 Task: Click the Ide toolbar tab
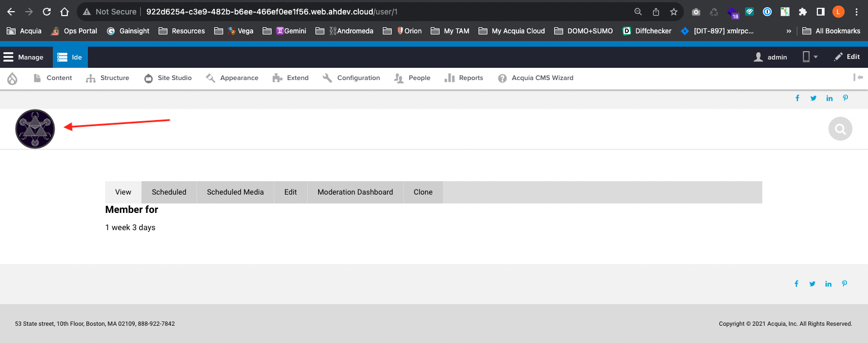click(70, 57)
